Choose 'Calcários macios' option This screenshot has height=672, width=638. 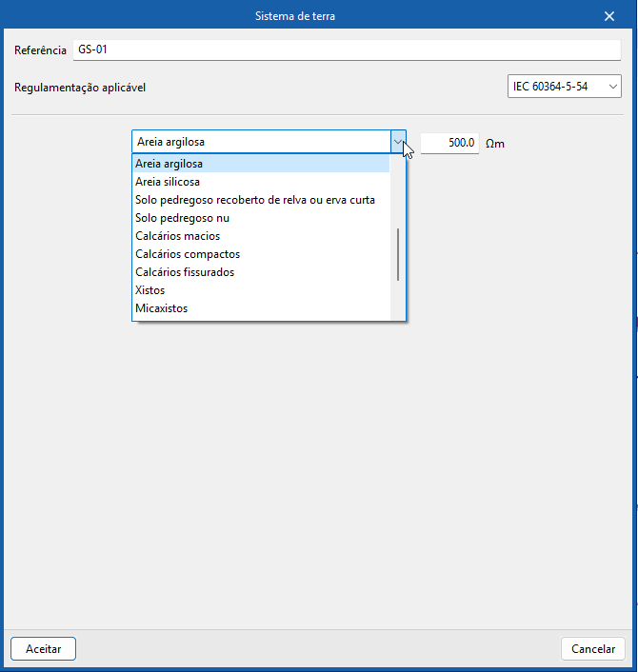[x=261, y=236]
